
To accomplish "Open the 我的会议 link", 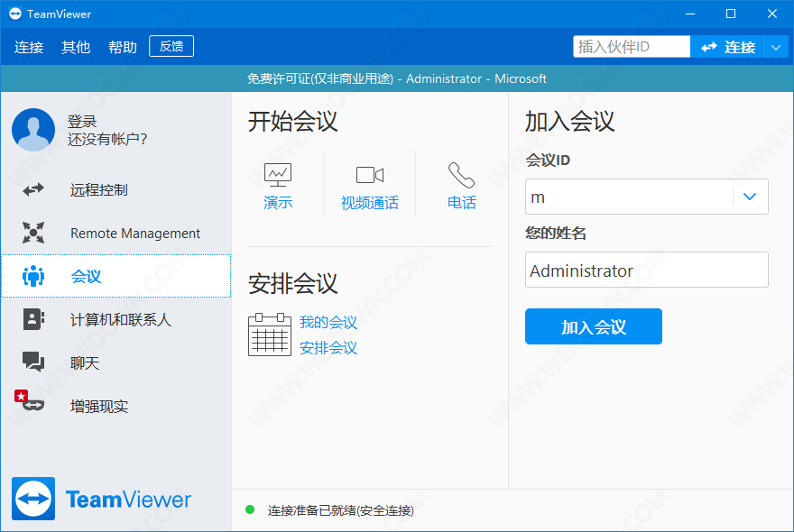I will click(328, 322).
